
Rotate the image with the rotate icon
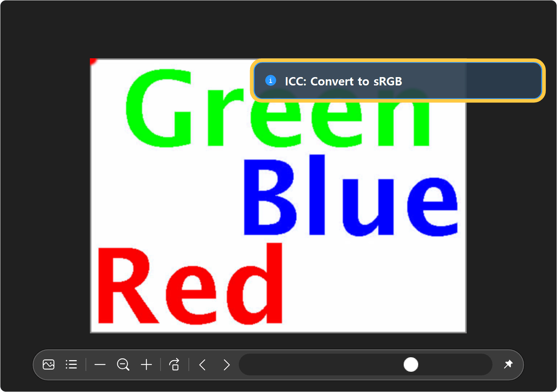tap(175, 364)
